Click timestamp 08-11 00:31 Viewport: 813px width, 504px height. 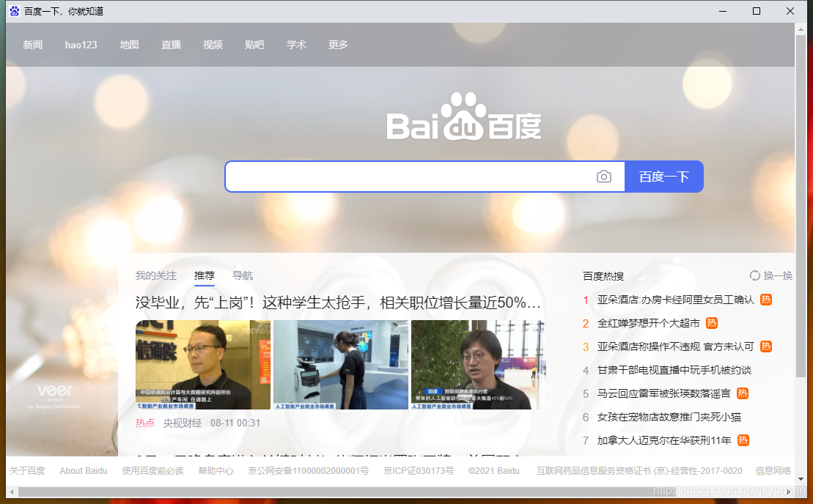coord(235,423)
